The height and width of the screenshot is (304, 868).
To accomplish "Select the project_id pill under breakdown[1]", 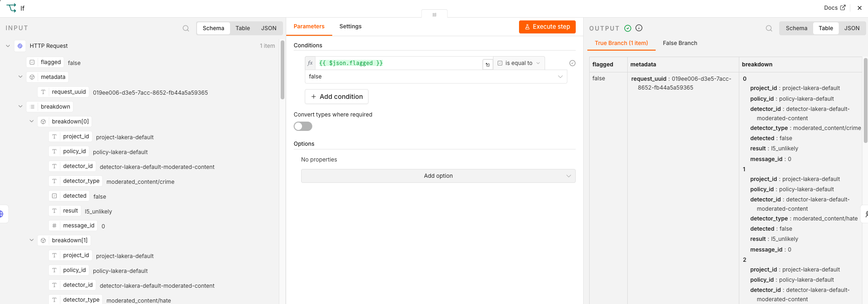I will 71,255.
